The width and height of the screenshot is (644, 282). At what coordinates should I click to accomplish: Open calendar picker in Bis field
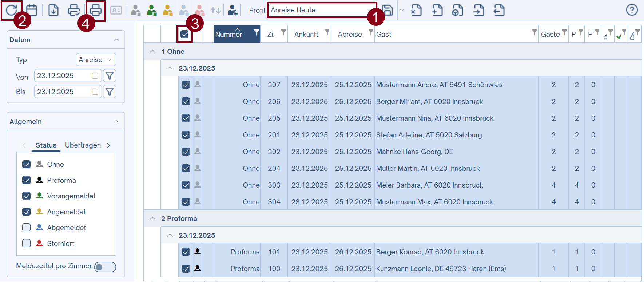click(x=95, y=92)
